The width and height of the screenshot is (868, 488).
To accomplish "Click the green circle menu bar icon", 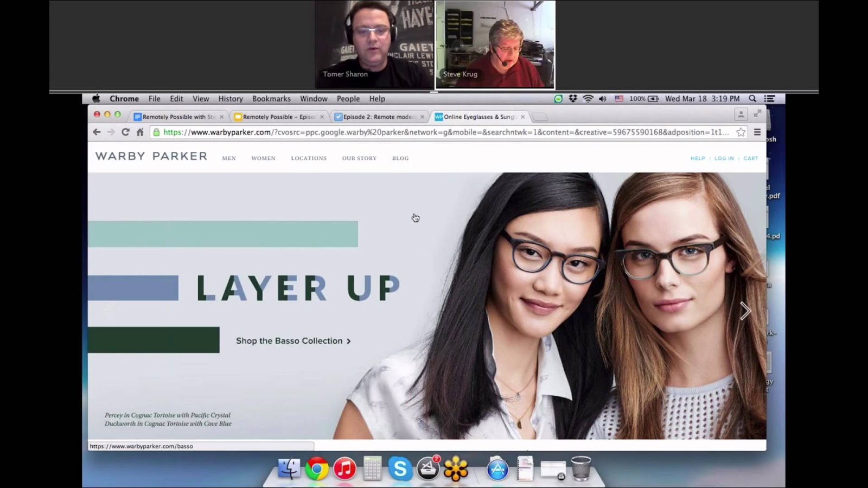I will [x=558, y=99].
